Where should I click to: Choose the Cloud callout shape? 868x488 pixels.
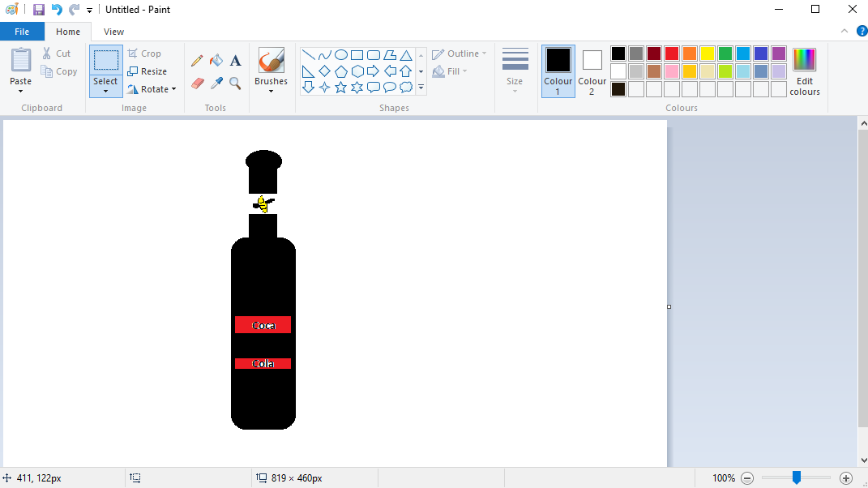(x=406, y=87)
